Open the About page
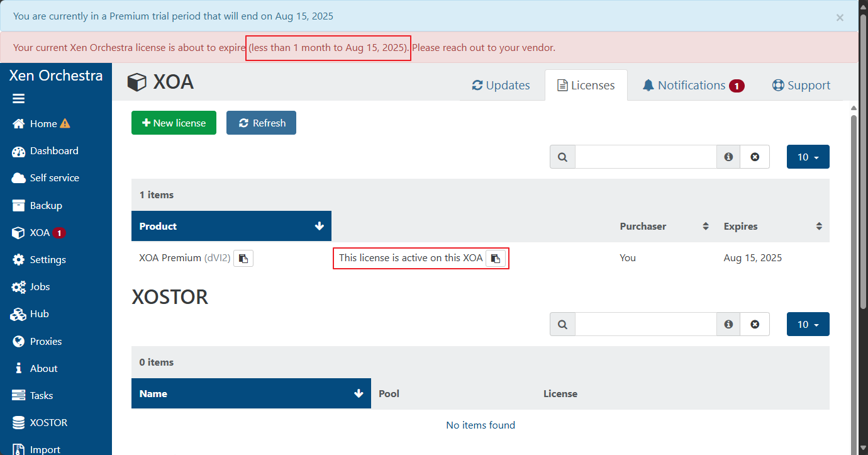 [x=35, y=369]
